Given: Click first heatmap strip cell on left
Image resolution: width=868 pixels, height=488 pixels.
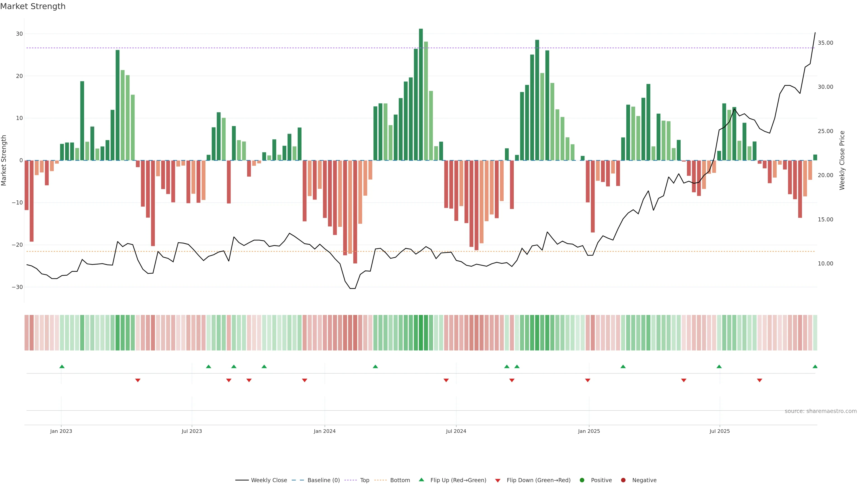Looking at the screenshot, I should [26, 333].
